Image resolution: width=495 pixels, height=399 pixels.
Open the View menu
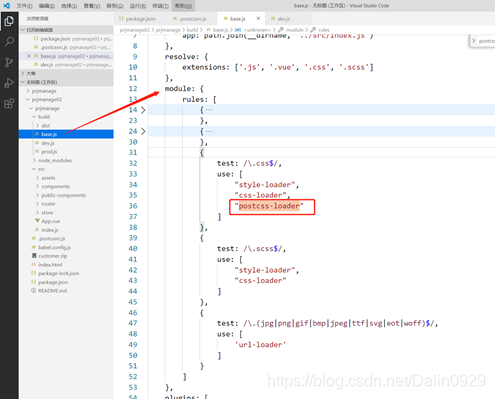tap(92, 6)
